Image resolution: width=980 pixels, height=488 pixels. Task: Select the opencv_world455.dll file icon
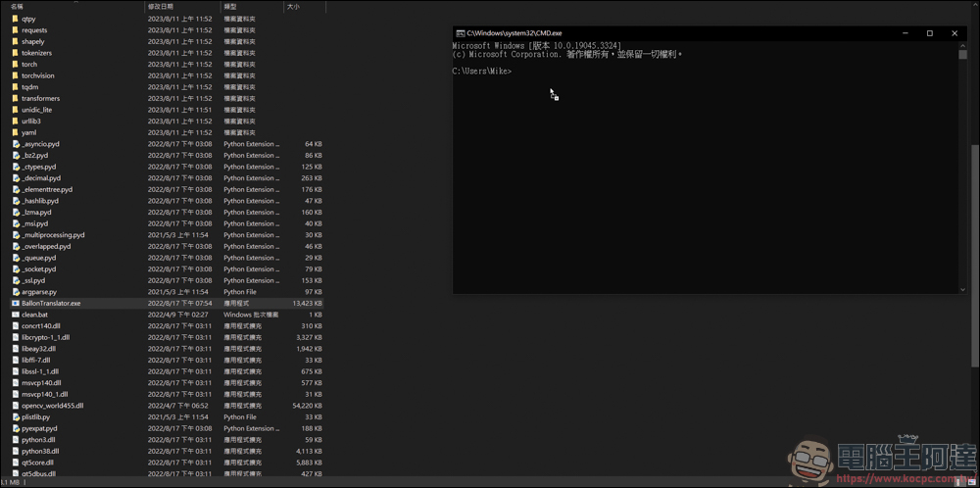[15, 406]
